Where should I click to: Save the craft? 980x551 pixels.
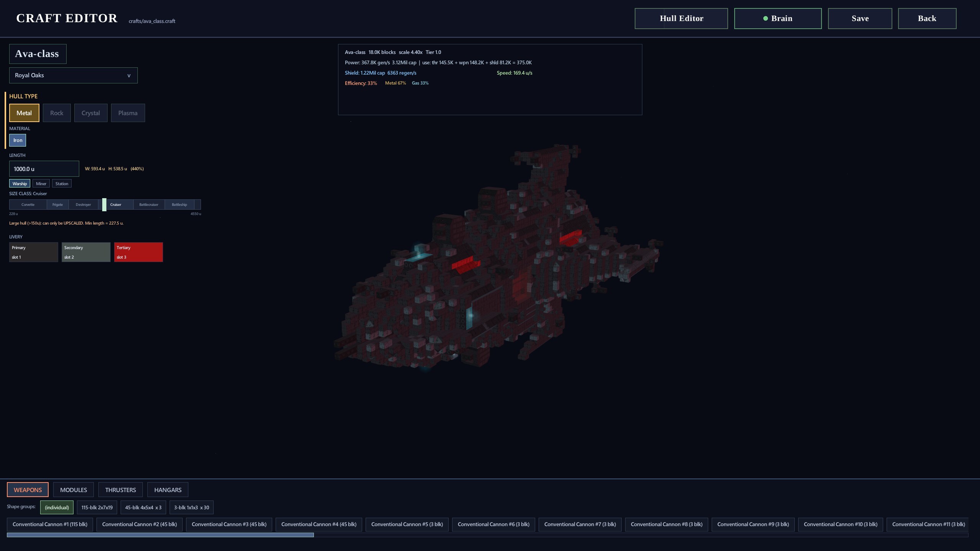pos(860,18)
